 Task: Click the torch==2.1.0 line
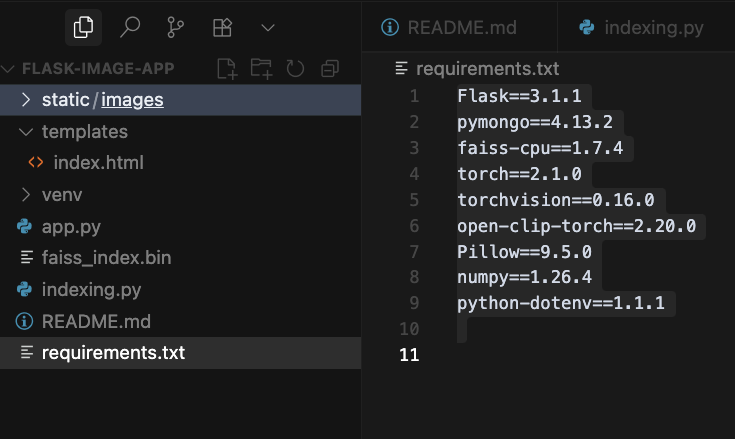tap(519, 174)
